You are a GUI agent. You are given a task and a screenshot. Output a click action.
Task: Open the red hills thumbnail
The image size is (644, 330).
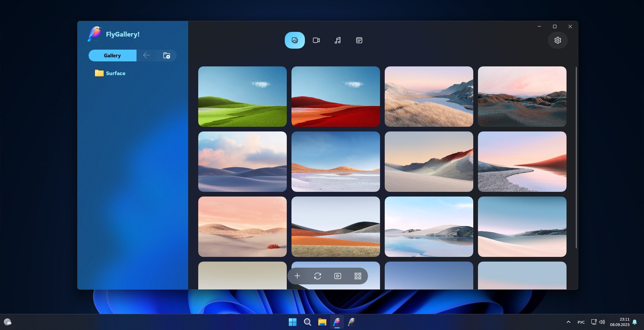(x=336, y=97)
